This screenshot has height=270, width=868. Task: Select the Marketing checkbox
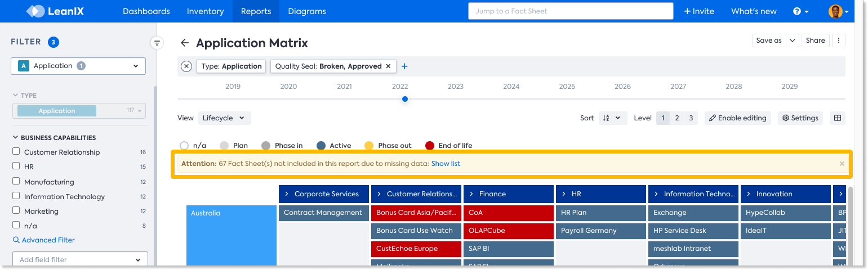coord(16,211)
